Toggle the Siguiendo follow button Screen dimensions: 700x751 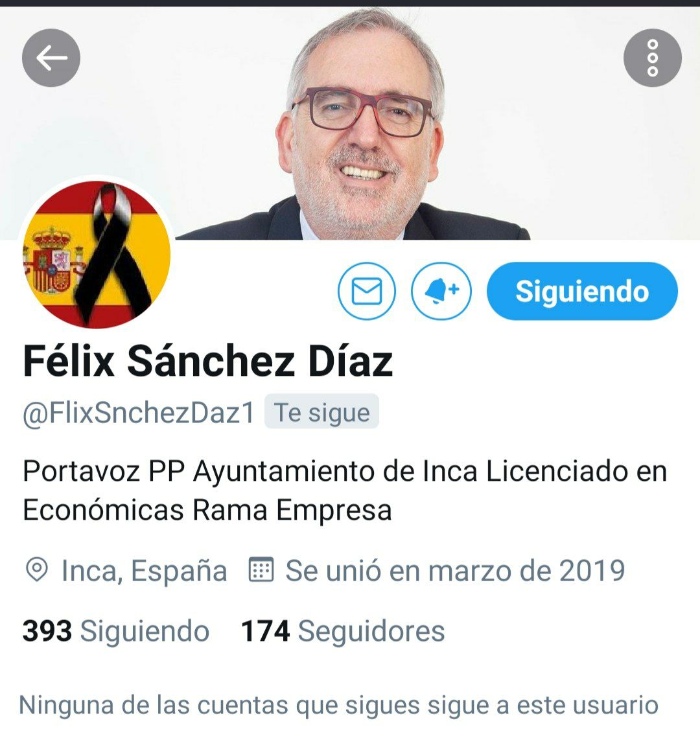coord(582,291)
